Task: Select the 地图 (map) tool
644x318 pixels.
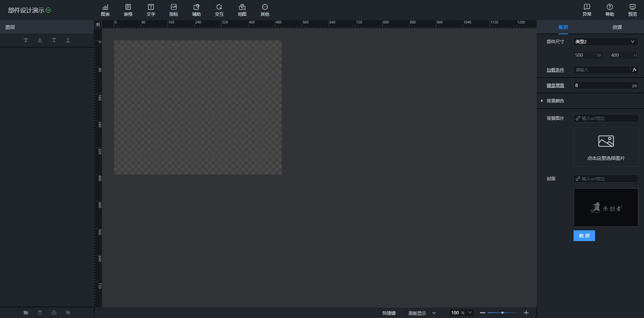Action: pyautogui.click(x=242, y=10)
